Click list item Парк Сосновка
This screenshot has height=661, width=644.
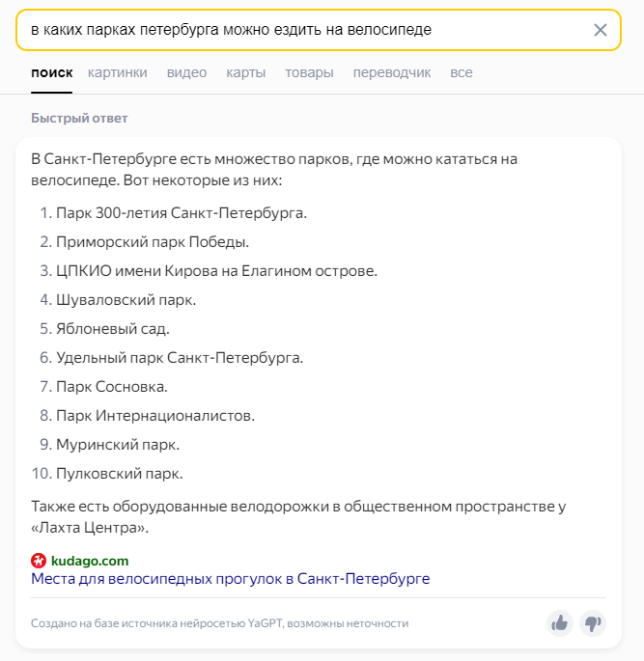coord(112,387)
